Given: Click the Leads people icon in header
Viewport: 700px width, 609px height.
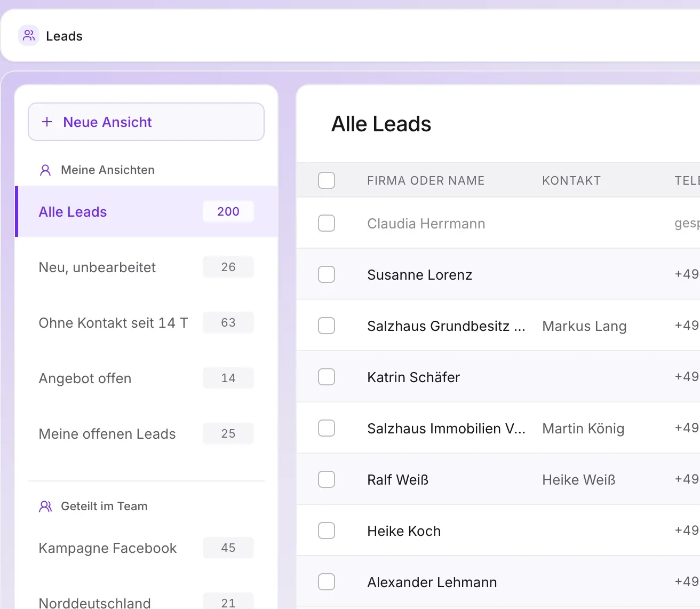Looking at the screenshot, I should click(29, 36).
